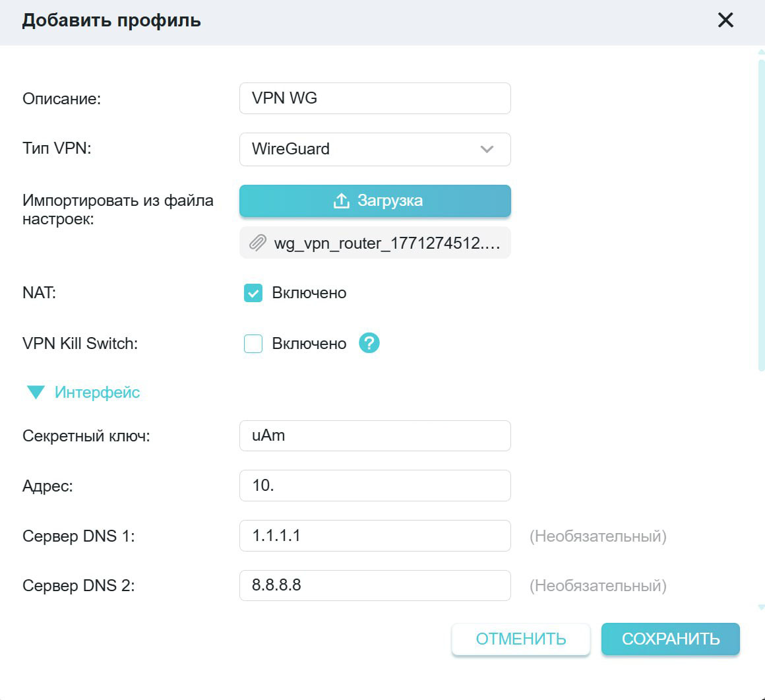Select the Сервер DNS 1 field
Viewport: 765px width, 700px height.
375,536
